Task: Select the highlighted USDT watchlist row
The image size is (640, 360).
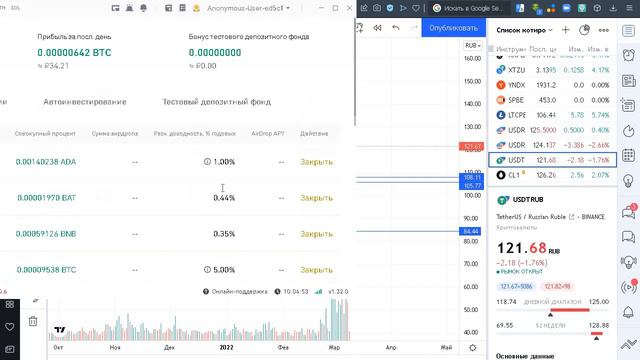Action: [553, 160]
